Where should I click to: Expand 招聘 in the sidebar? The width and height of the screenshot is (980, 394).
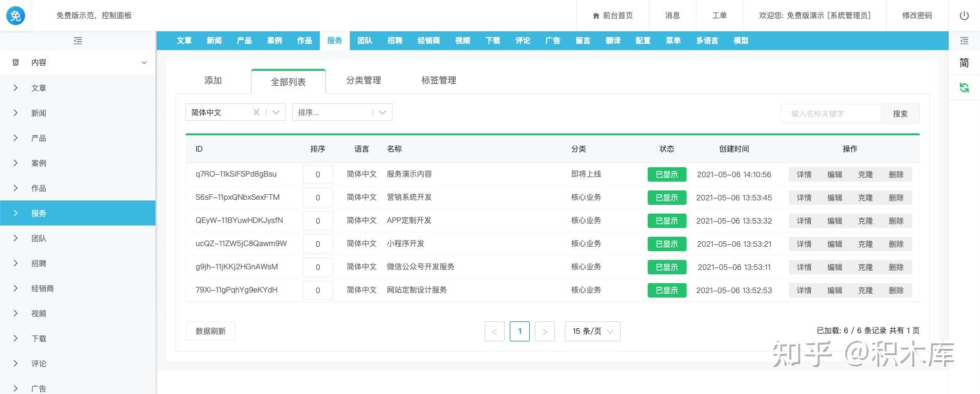point(78,263)
